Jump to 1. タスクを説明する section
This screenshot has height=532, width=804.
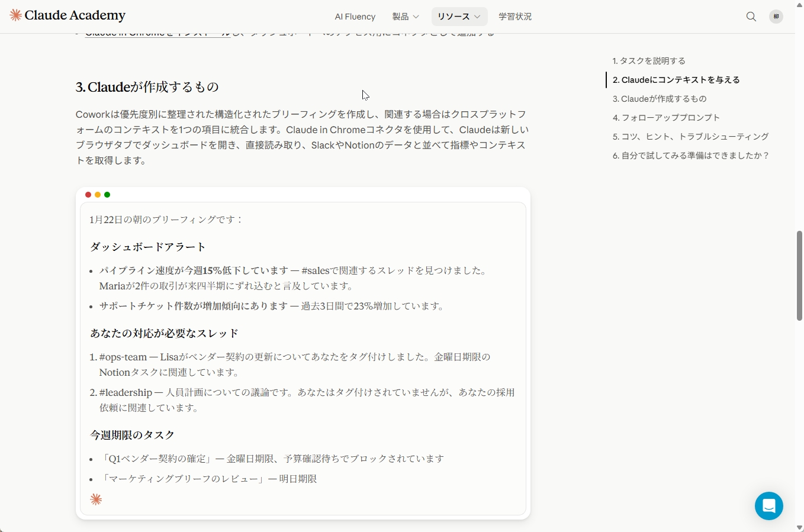coord(649,61)
